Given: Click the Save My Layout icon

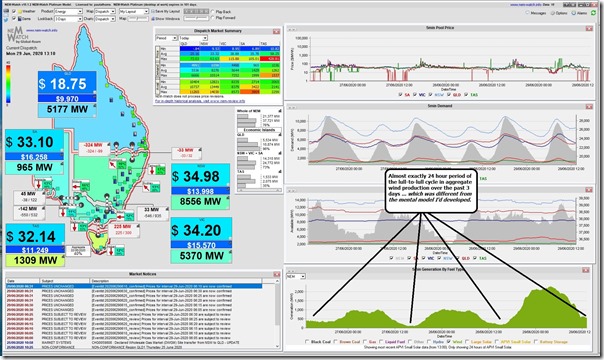Looking at the screenshot, I should tap(153, 12).
